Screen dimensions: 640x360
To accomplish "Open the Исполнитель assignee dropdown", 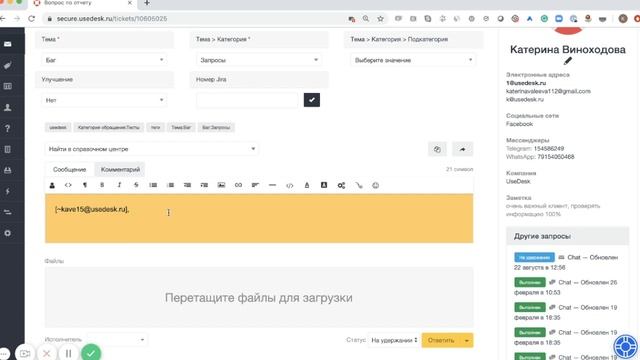I will coord(117,340).
